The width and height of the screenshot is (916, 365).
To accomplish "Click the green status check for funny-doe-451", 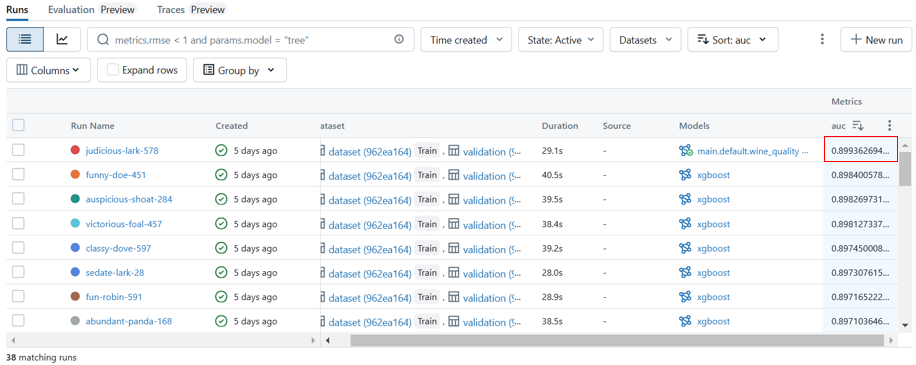I will [221, 175].
